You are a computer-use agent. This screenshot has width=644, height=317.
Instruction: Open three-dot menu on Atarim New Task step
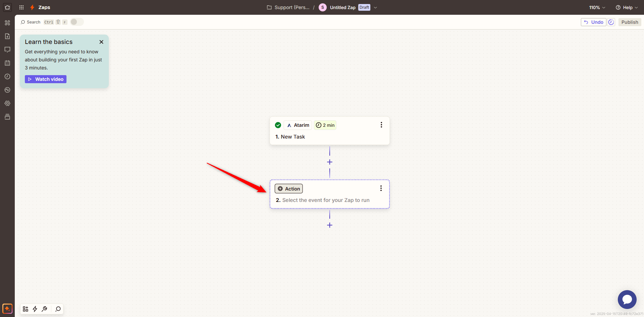[381, 125]
